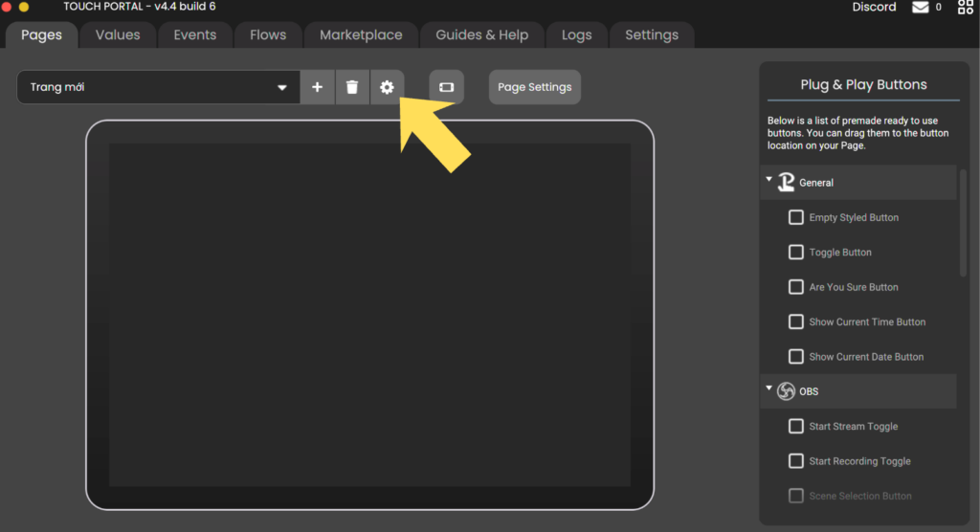Click the empty page canvas area
980x532 pixels.
click(369, 315)
